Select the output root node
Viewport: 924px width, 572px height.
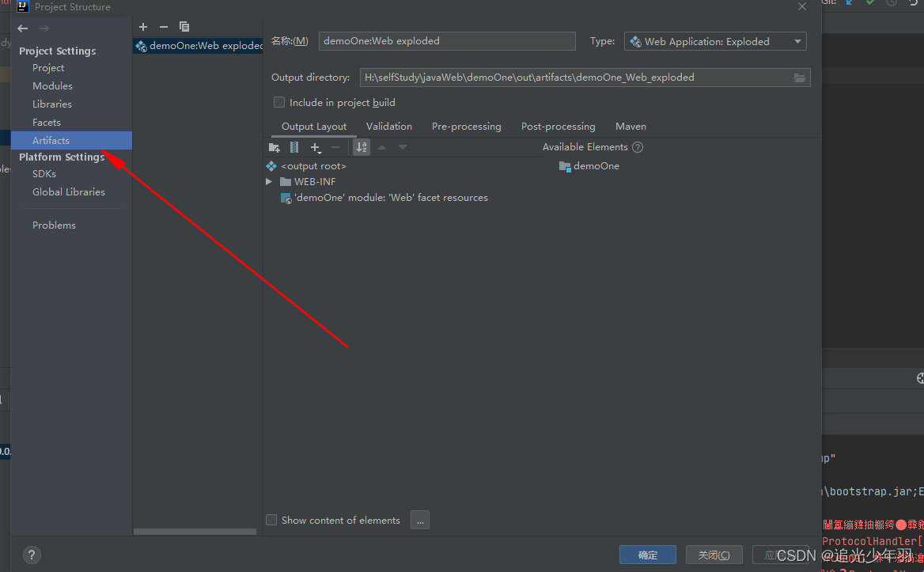tap(306, 166)
